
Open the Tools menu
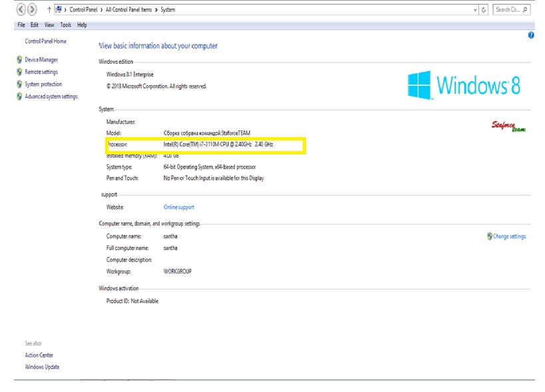click(64, 25)
